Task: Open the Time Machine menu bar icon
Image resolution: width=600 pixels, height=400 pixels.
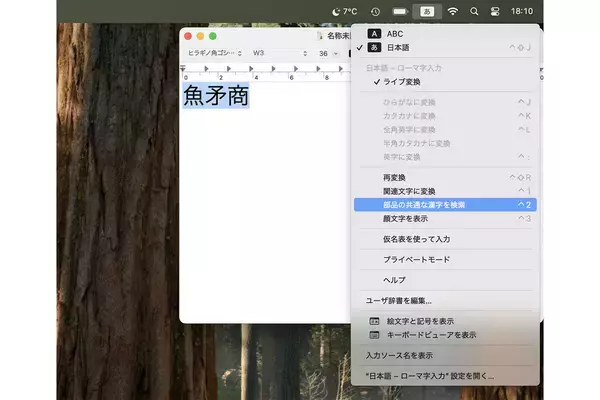Action: (x=374, y=11)
